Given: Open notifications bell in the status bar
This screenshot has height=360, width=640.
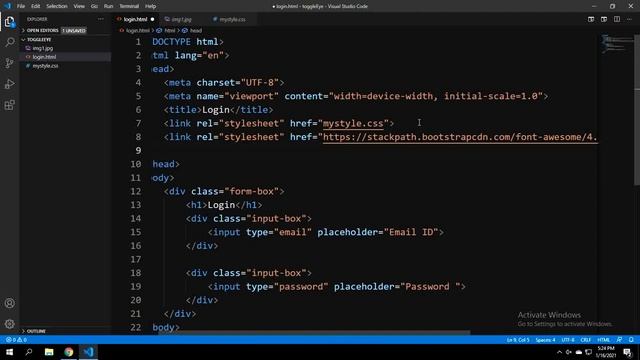Looking at the screenshot, I should pos(631,340).
